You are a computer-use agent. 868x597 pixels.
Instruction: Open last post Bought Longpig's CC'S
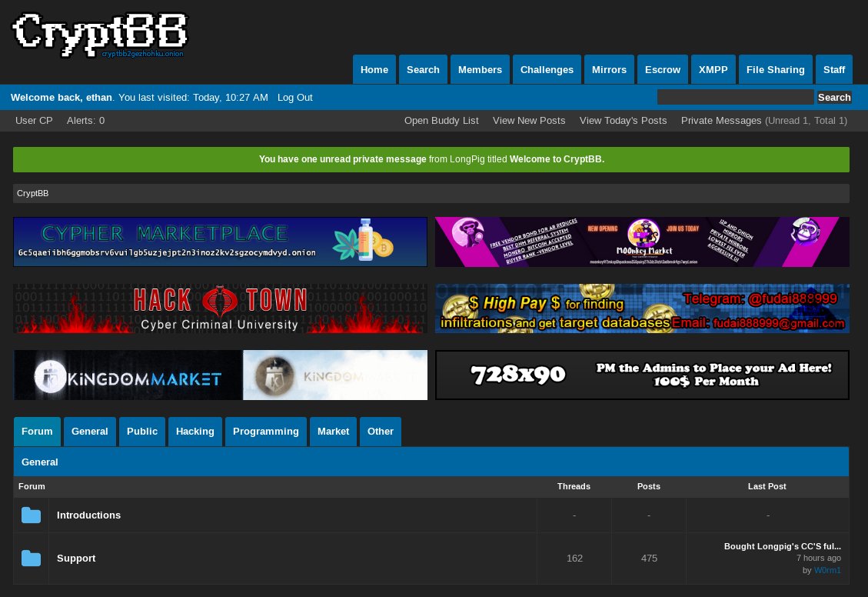tap(782, 546)
